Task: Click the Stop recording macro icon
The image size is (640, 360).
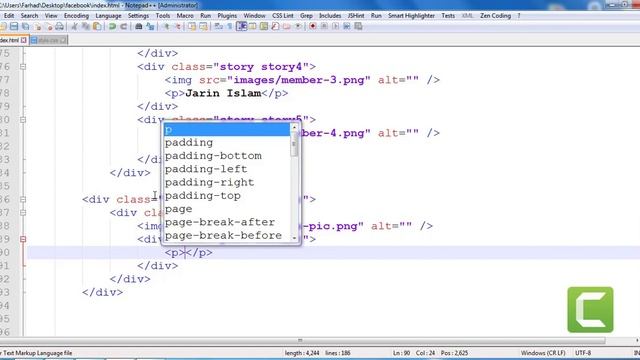Action: (324, 27)
